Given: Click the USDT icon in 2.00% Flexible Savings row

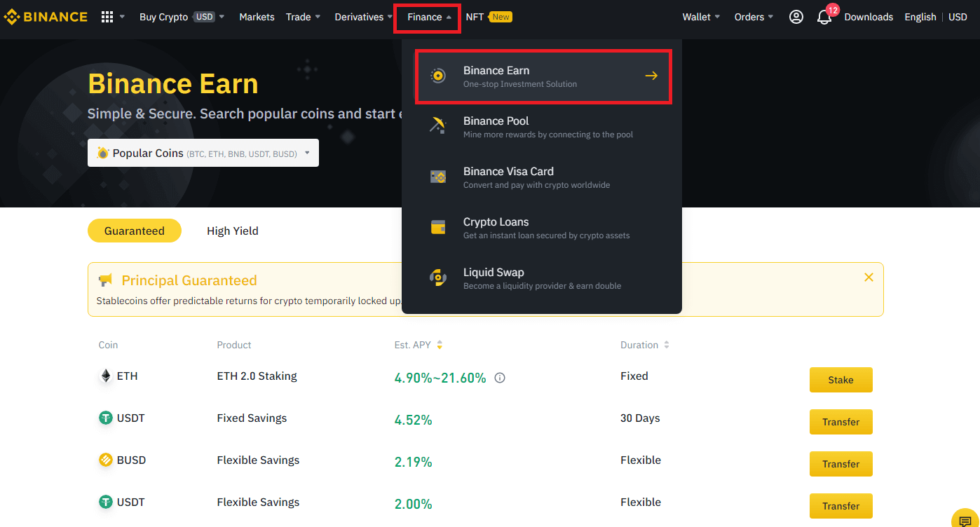Looking at the screenshot, I should pos(106,502).
